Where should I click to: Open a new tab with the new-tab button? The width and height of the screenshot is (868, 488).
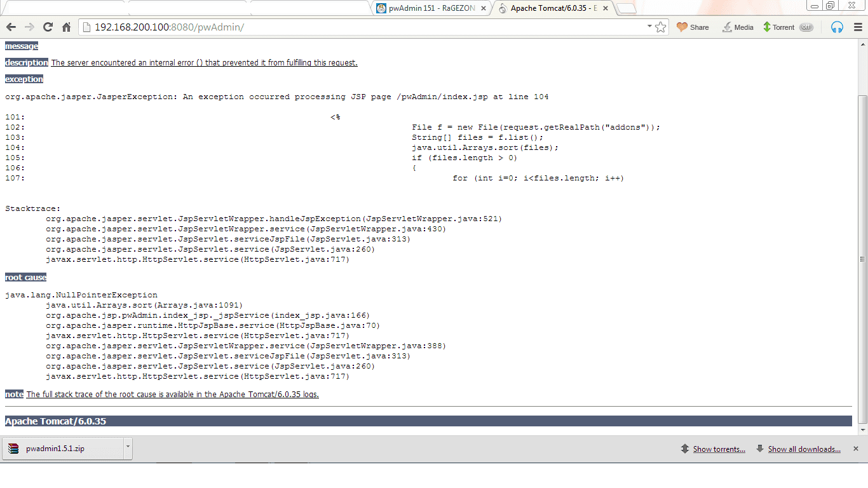(626, 9)
